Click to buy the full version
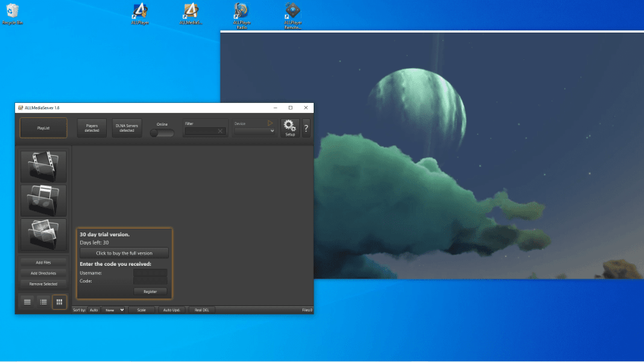The width and height of the screenshot is (644, 362). (124, 253)
